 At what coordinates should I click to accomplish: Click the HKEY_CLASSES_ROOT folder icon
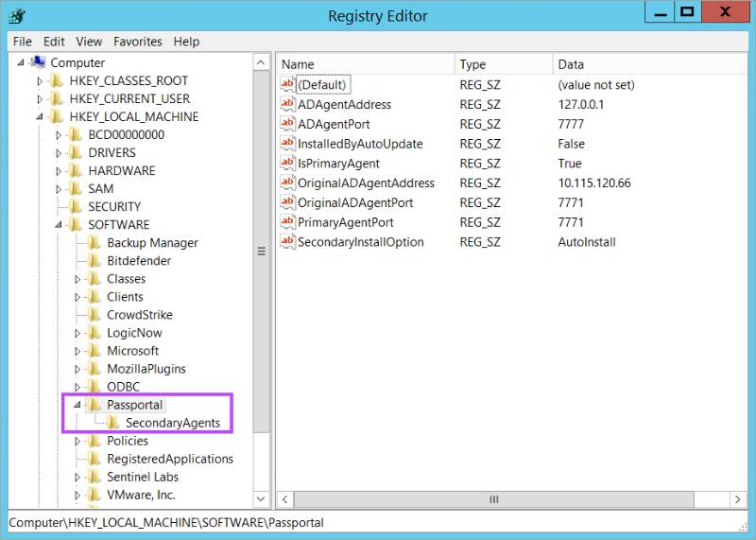(57, 80)
